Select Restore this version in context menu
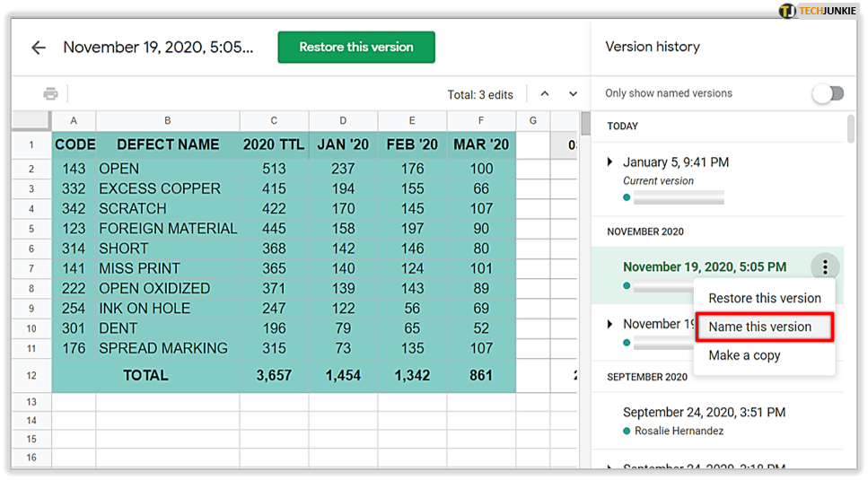 [x=764, y=298]
